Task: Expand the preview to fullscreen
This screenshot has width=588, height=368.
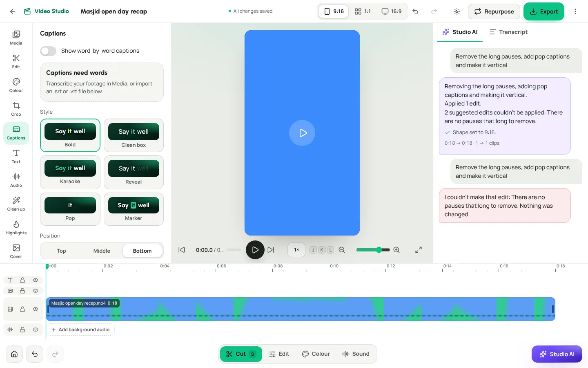Action: point(419,250)
